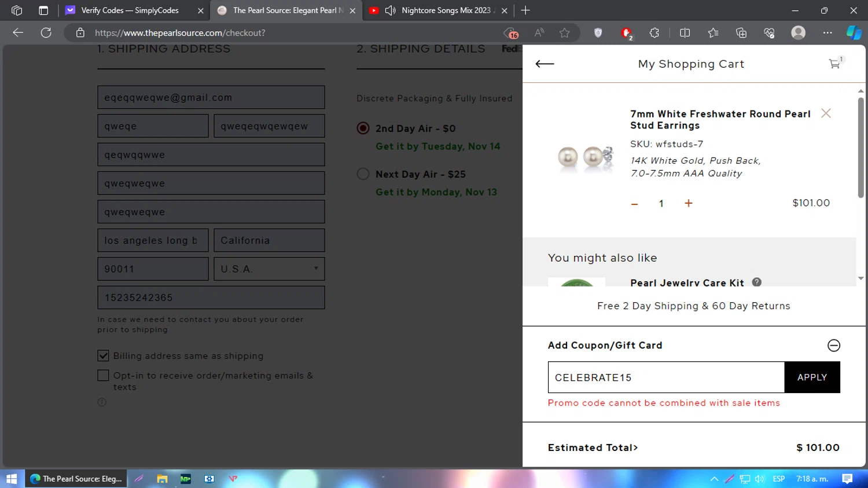Open the Edge Pearl Source taskbar item
The image size is (868, 488).
[76, 479]
